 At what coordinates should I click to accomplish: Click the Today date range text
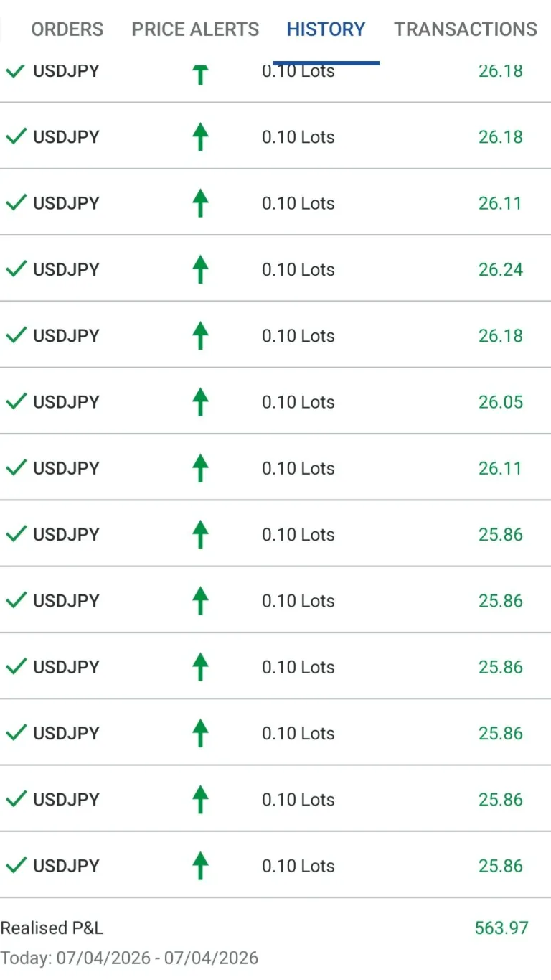pyautogui.click(x=129, y=958)
